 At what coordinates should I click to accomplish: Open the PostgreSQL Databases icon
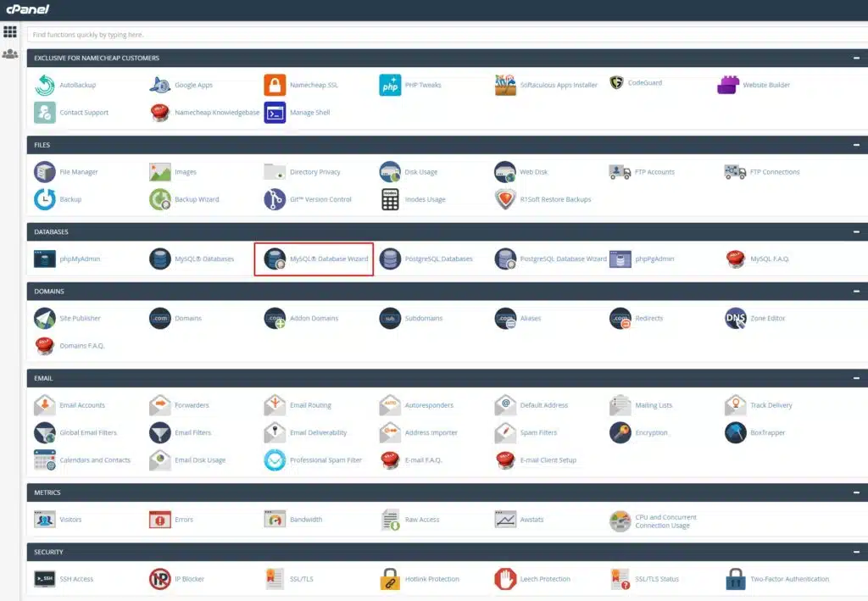390,259
